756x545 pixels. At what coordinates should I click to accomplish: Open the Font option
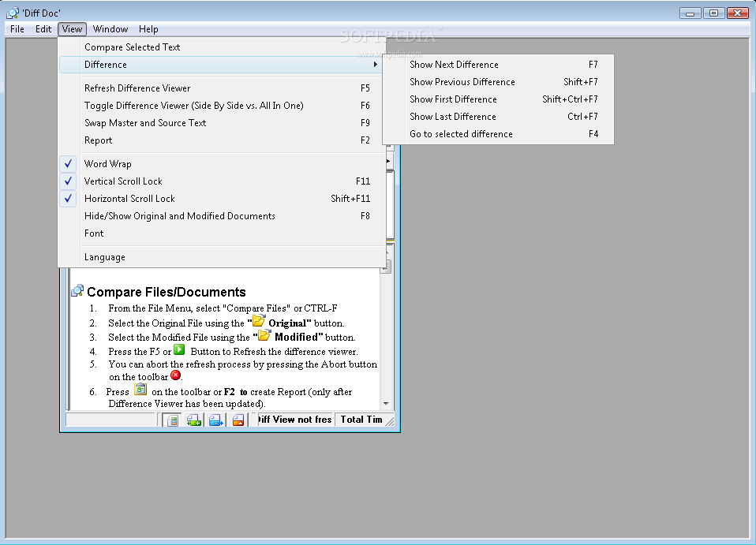[x=222, y=233]
